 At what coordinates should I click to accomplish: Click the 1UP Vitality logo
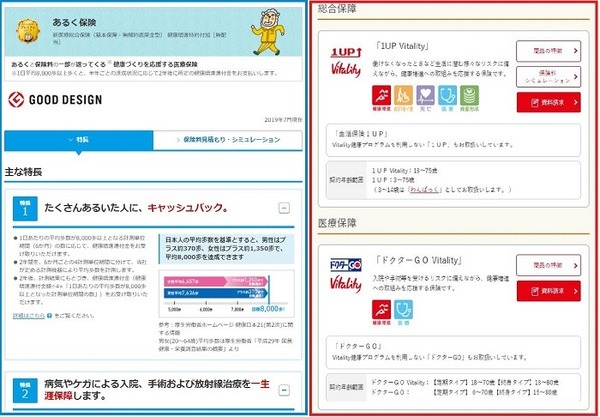346,63
